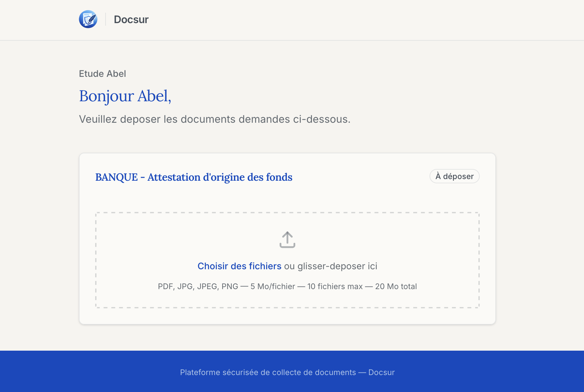Click the dashed drag-and-drop upload area
The height and width of the screenshot is (392, 584).
287,260
